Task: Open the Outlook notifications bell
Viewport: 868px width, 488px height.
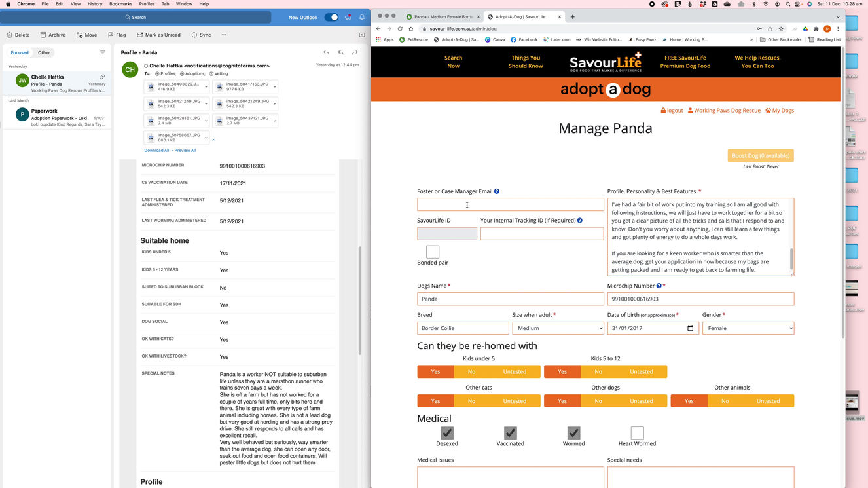Action: point(362,17)
